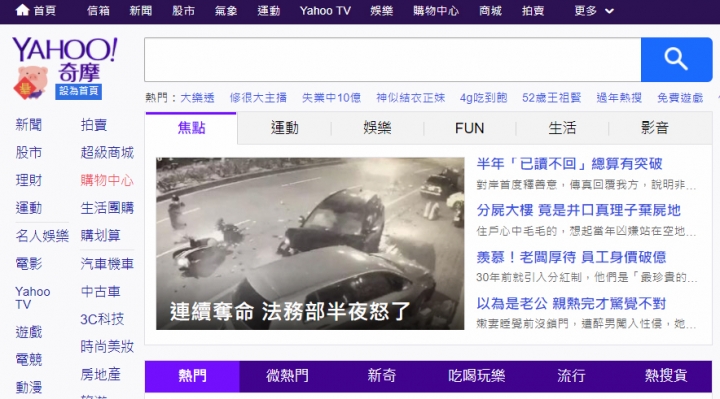Open 電影 in left sidebar

(x=28, y=264)
